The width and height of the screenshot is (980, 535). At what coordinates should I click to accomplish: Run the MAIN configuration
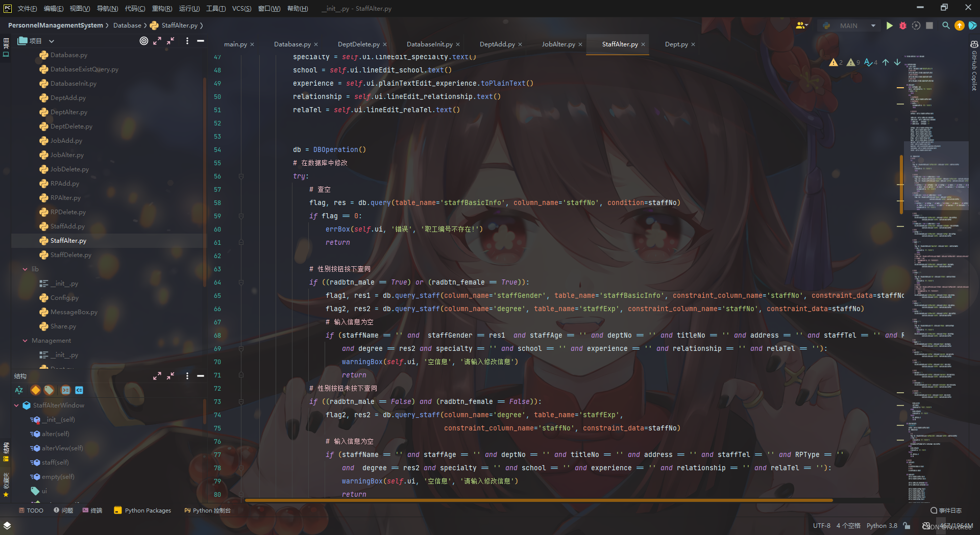pos(890,26)
